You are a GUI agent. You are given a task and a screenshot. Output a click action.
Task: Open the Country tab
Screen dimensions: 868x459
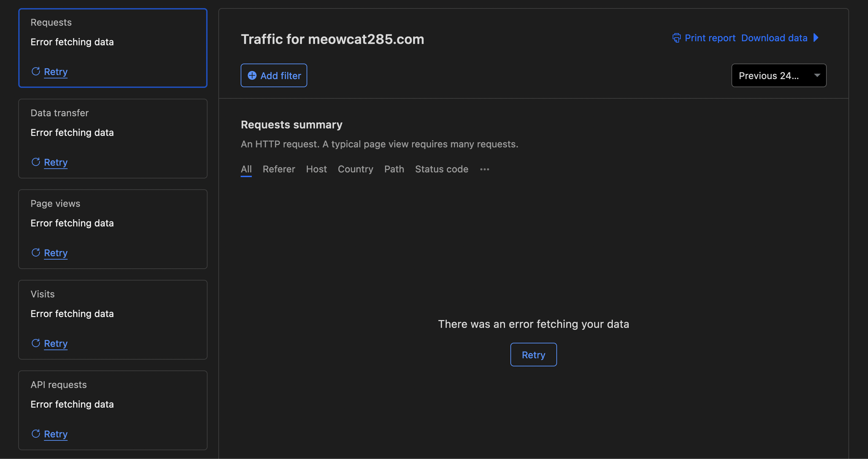356,169
